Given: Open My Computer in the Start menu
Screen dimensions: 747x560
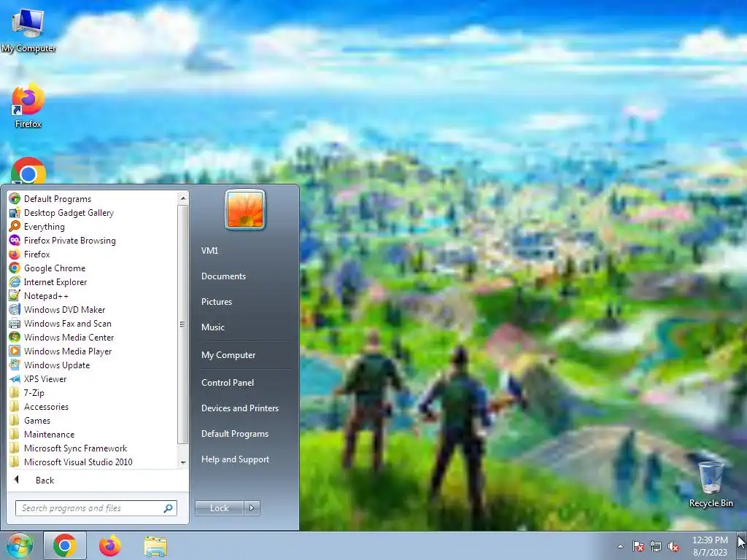Looking at the screenshot, I should point(228,355).
